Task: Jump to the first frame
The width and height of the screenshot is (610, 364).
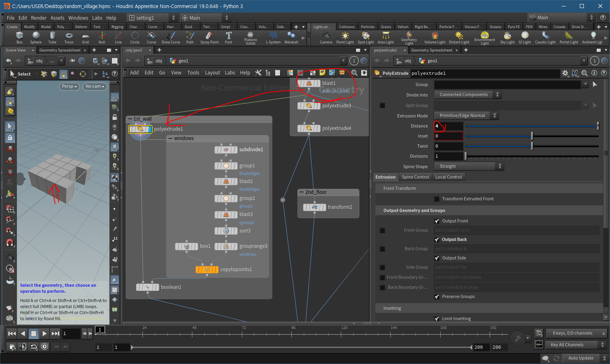Action: pos(12,333)
